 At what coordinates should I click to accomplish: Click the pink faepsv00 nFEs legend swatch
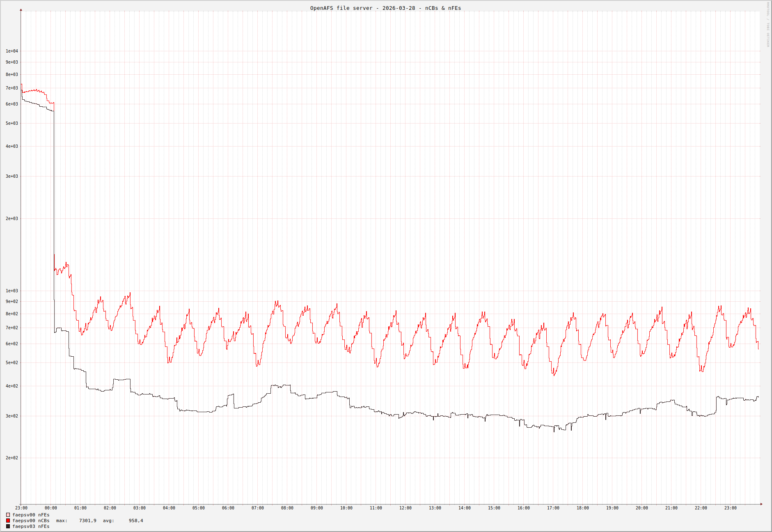coord(8,515)
